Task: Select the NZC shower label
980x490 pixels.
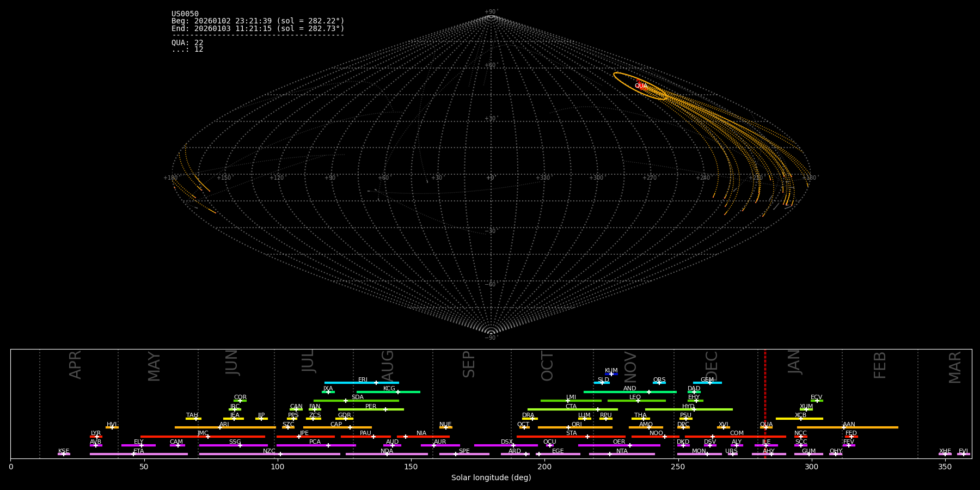Action: click(x=269, y=451)
